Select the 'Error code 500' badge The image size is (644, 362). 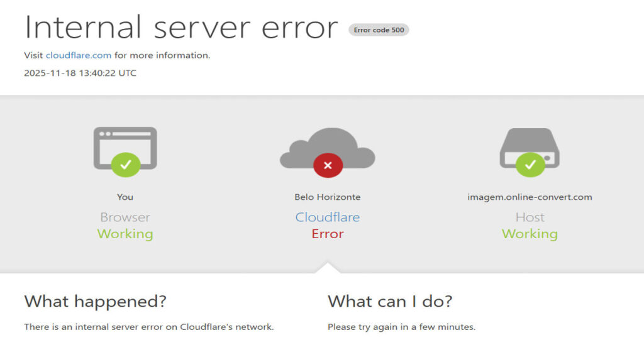[x=379, y=30]
